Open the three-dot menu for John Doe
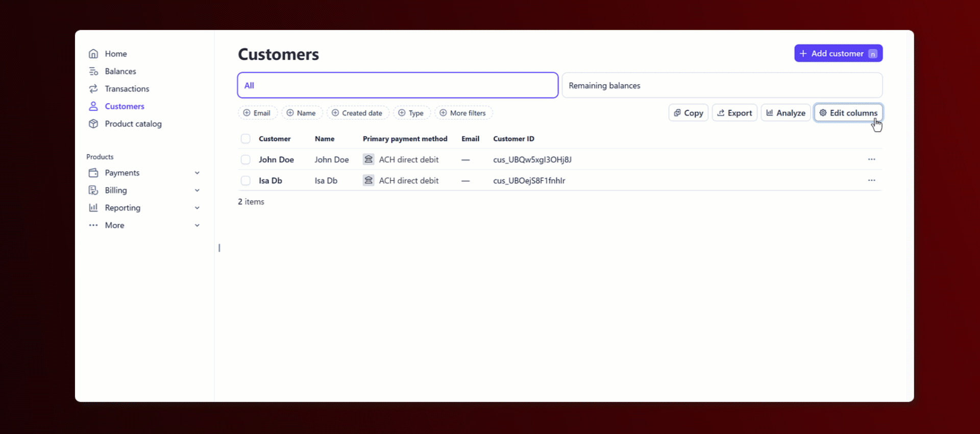 tap(872, 159)
